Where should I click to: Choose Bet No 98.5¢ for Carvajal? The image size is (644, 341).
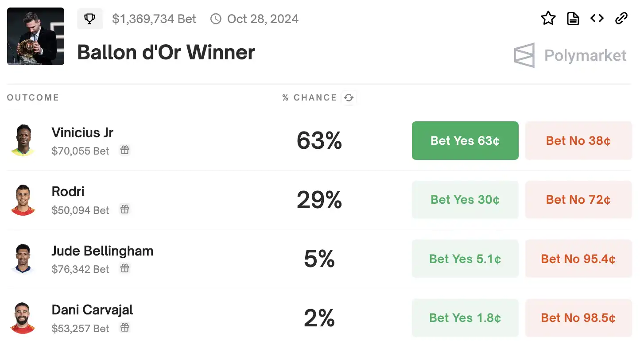click(578, 318)
